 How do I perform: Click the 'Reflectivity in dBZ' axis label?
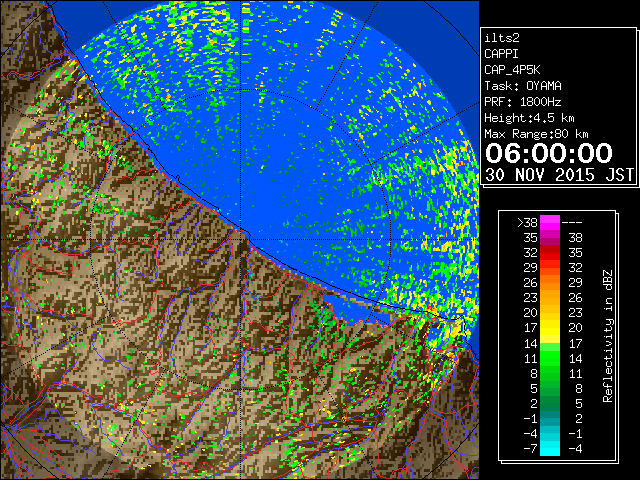click(x=608, y=336)
